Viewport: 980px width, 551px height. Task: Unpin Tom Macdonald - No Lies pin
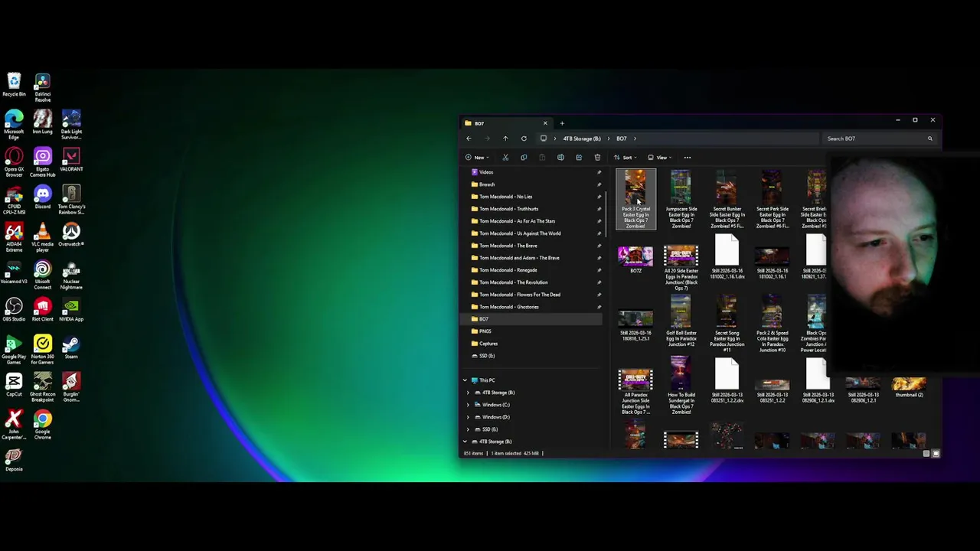[599, 197]
